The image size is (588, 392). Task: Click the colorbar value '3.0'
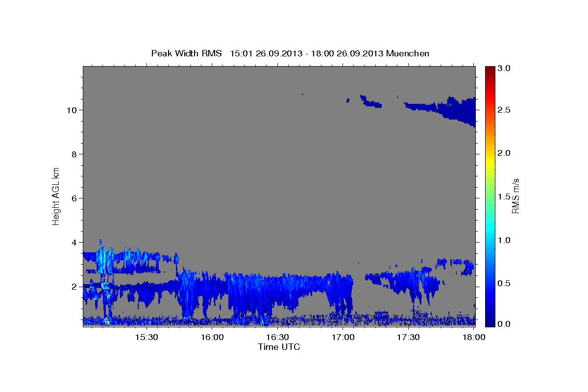click(x=505, y=69)
